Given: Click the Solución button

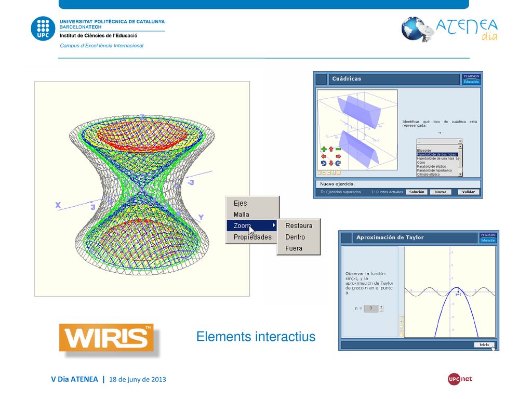Looking at the screenshot, I should tap(417, 192).
